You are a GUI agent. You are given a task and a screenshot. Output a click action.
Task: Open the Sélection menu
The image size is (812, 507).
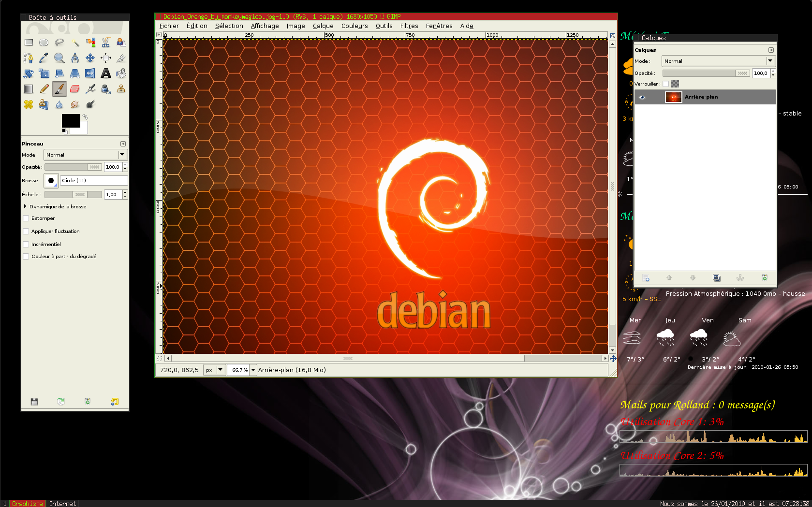tap(229, 26)
